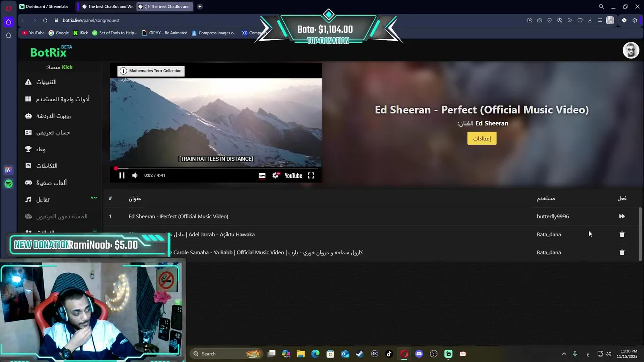Open browser search magnifier at top right
This screenshot has height=362, width=644.
[x=601, y=7]
